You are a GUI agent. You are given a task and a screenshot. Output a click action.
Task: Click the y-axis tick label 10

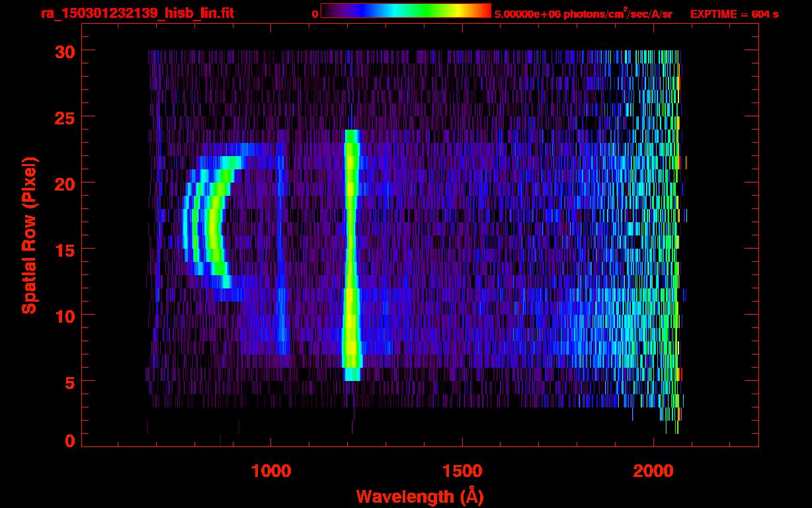click(64, 316)
